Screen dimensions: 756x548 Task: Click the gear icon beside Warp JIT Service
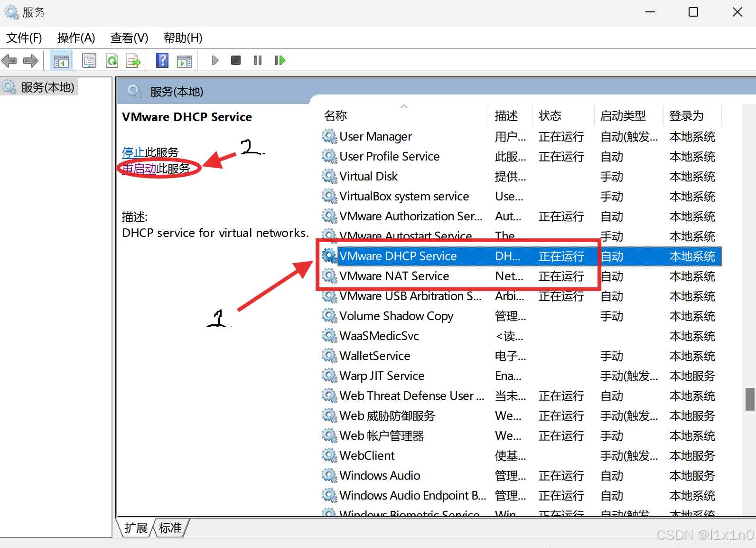click(329, 376)
